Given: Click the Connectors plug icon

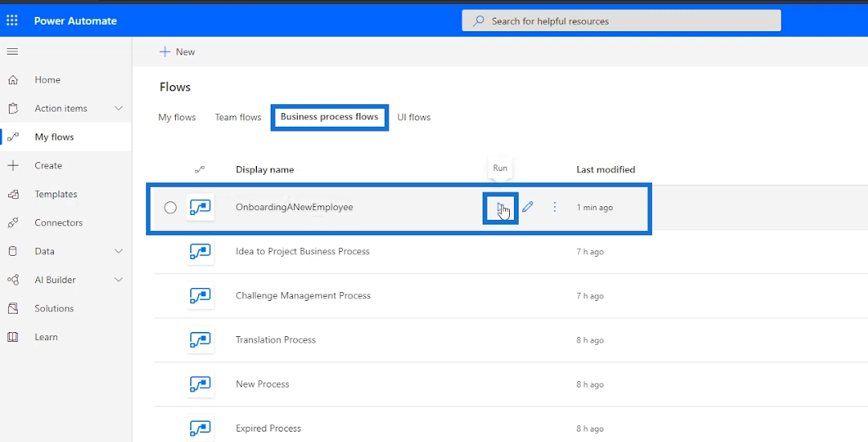Looking at the screenshot, I should 13,222.
